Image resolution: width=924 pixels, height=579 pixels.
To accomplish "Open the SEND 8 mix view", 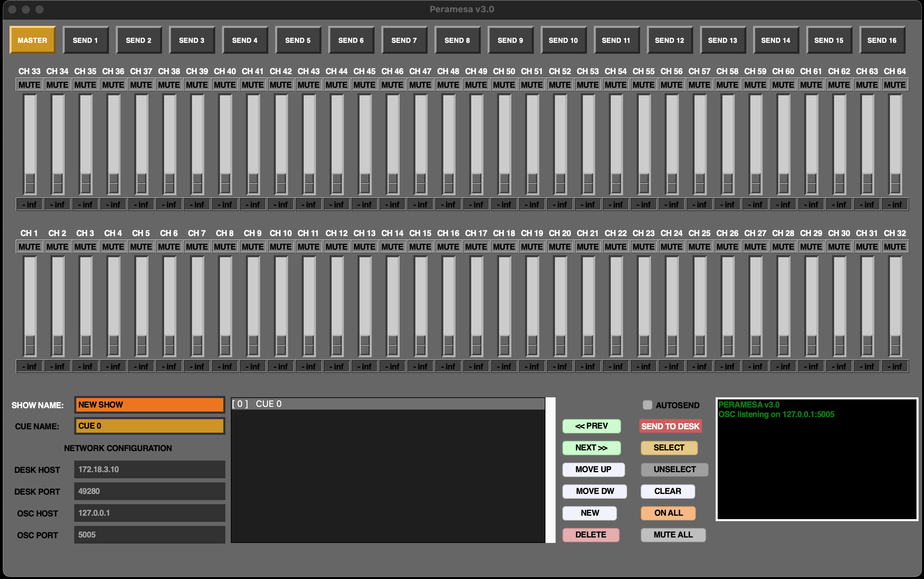I will (458, 40).
